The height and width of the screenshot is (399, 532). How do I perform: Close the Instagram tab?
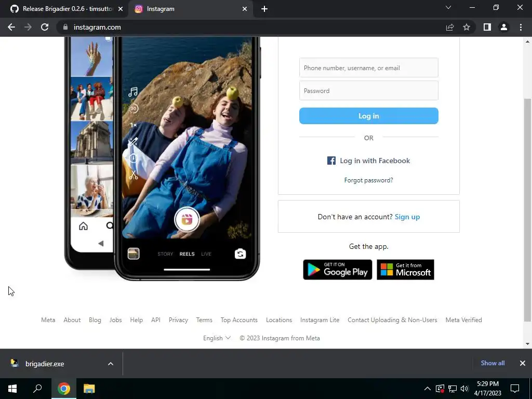pos(245,9)
